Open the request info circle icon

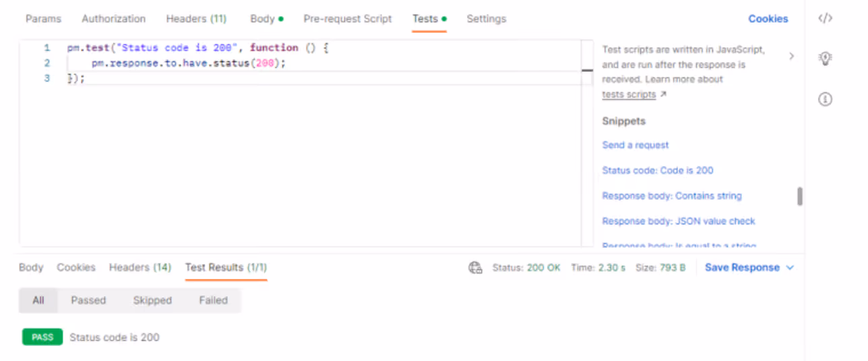tap(825, 99)
